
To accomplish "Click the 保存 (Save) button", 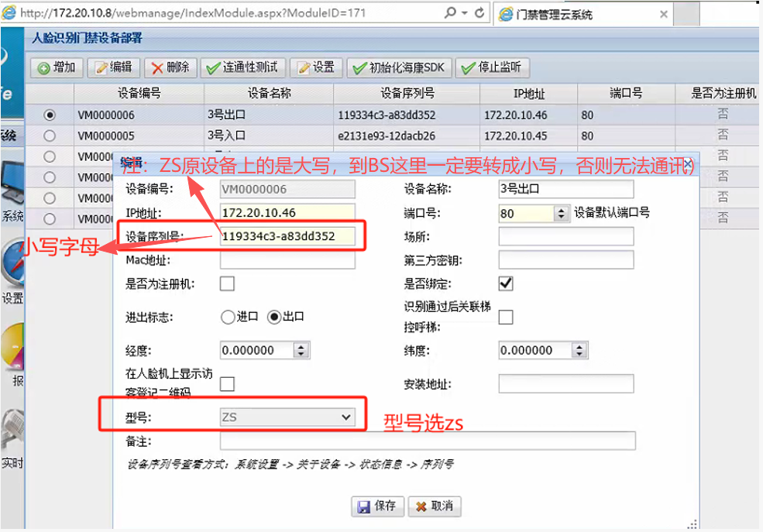I will (377, 506).
